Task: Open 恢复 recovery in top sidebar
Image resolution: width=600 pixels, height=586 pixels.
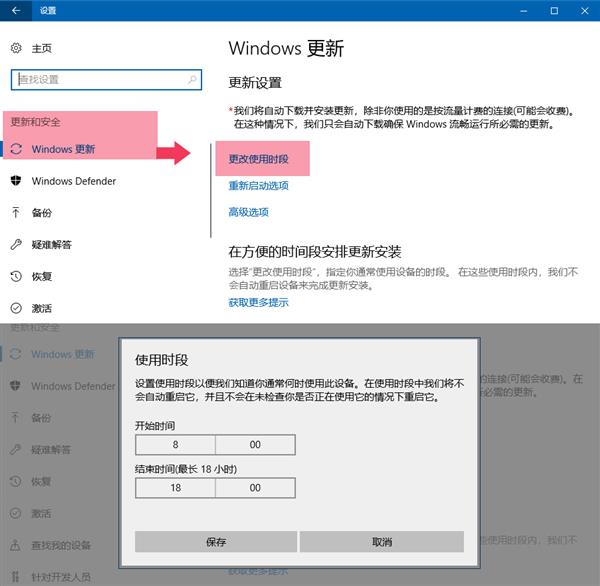Action: [42, 276]
